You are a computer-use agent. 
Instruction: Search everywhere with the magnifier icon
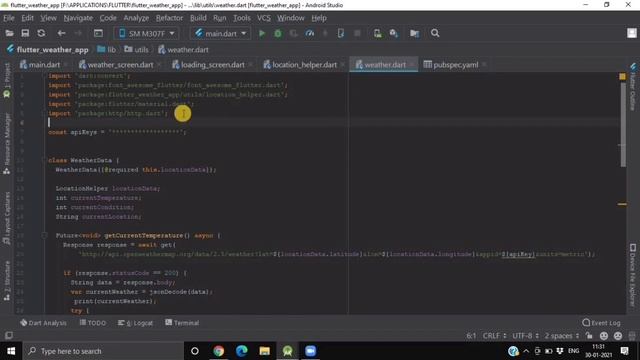[x=435, y=33]
